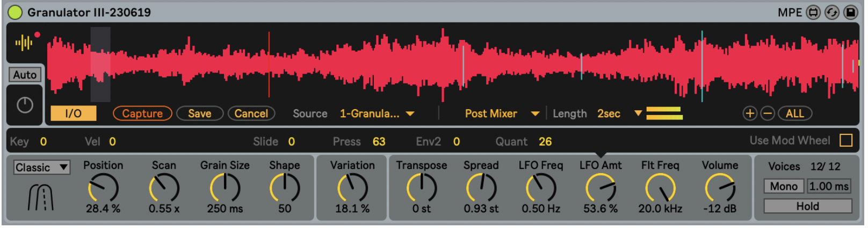Viewport: 868px width, 228px height.
Task: Click the 53.6 % LFO amount value
Action: [601, 208]
